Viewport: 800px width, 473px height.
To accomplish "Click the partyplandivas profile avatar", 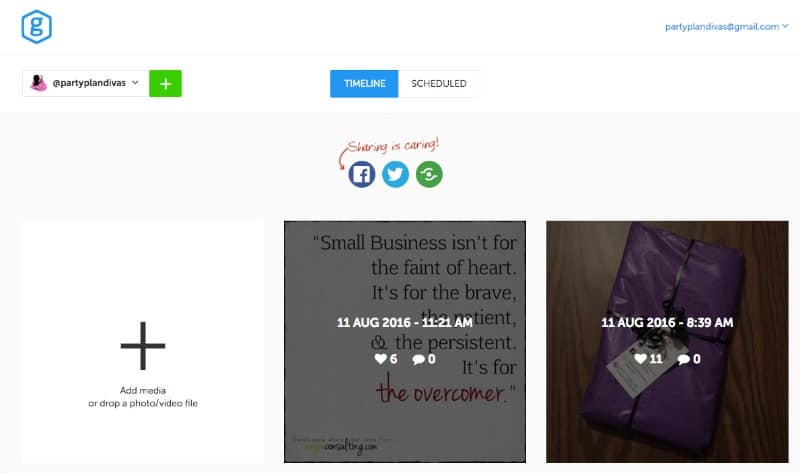I will tap(38, 83).
